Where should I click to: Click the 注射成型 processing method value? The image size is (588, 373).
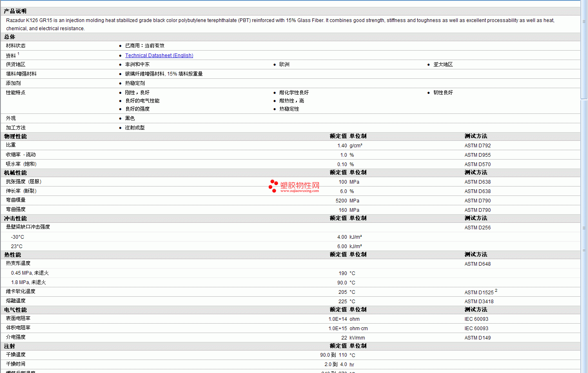[x=135, y=128]
